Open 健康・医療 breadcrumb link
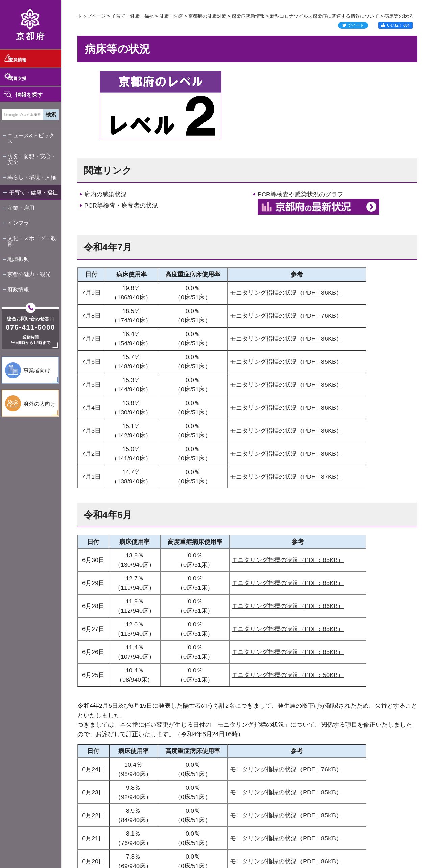 point(171,16)
